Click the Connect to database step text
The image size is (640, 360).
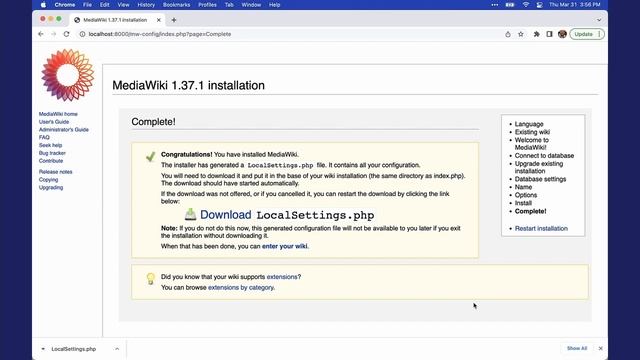coord(544,156)
